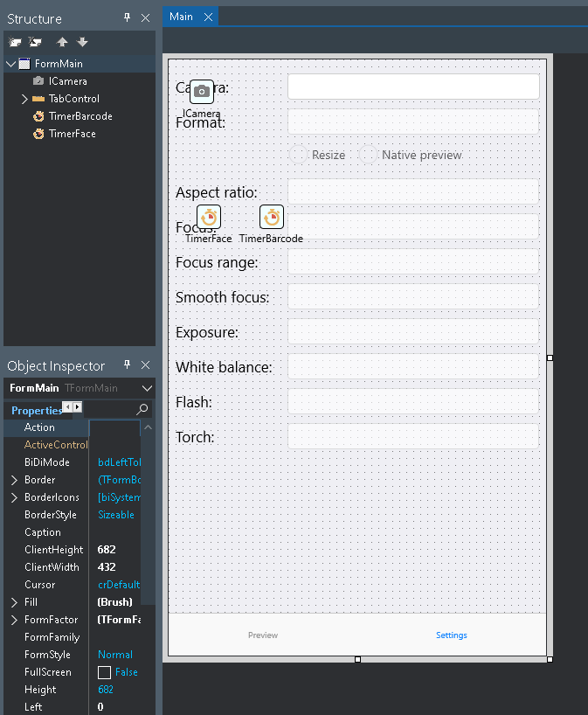Screen dimensions: 588x715
Task: Pin the Object Inspector panel
Action: (x=128, y=364)
